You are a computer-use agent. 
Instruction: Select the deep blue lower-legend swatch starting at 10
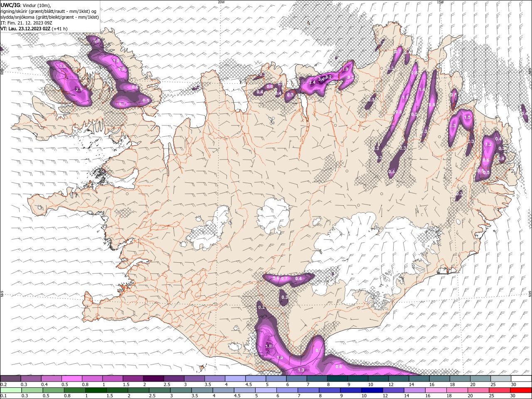pyautogui.click(x=372, y=390)
